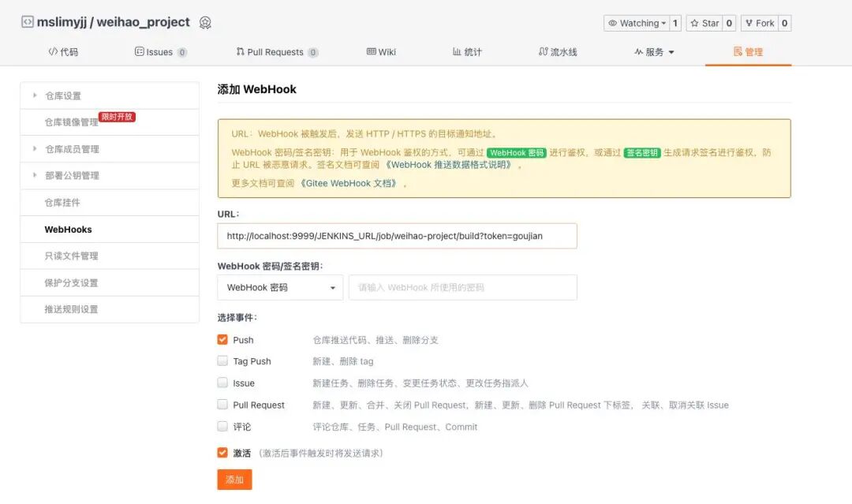The height and width of the screenshot is (504, 852).
Task: Open 只读文件管理 in the sidebar
Action: click(x=71, y=256)
